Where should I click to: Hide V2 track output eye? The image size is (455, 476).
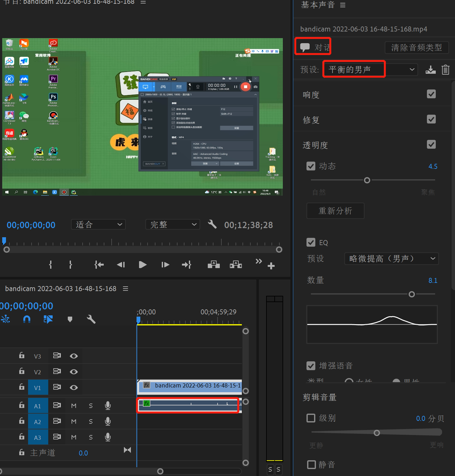[74, 372]
